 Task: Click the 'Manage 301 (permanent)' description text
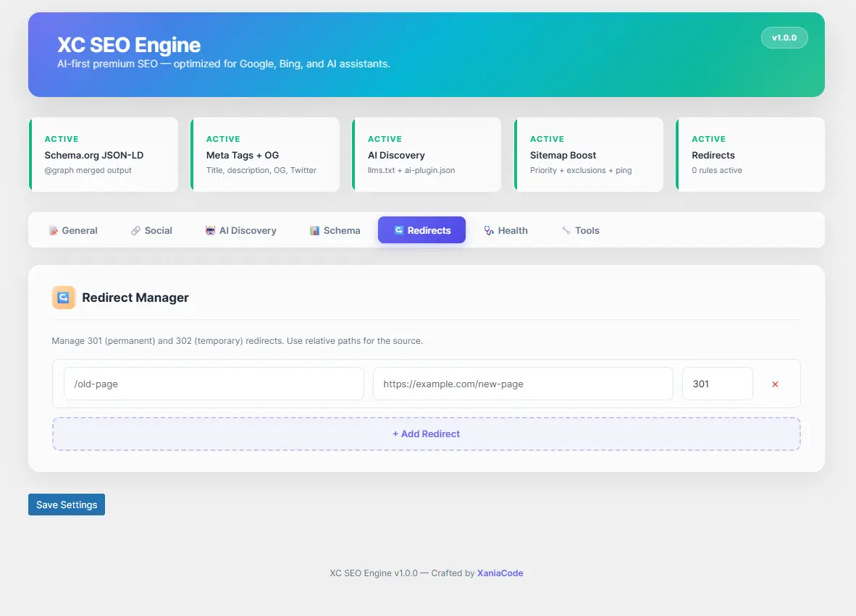coord(237,340)
